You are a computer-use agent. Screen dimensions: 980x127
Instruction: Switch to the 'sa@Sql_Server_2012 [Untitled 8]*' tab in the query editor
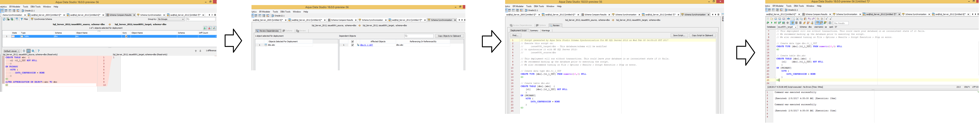coord(951,14)
